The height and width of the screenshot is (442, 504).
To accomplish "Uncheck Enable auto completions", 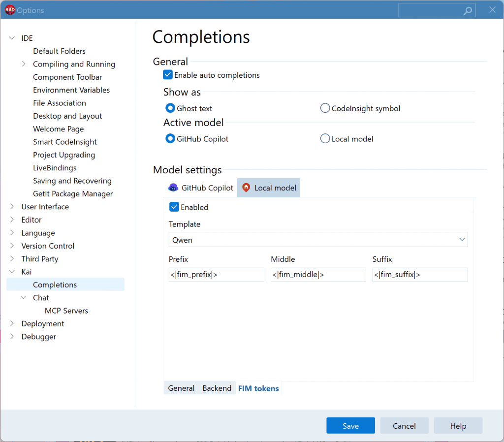I will click(168, 75).
